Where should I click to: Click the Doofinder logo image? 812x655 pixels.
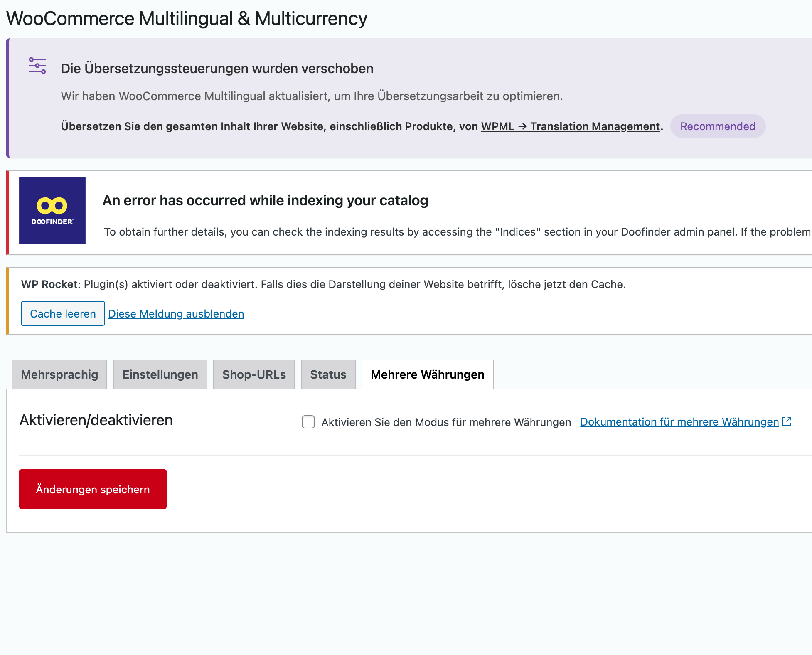(52, 211)
